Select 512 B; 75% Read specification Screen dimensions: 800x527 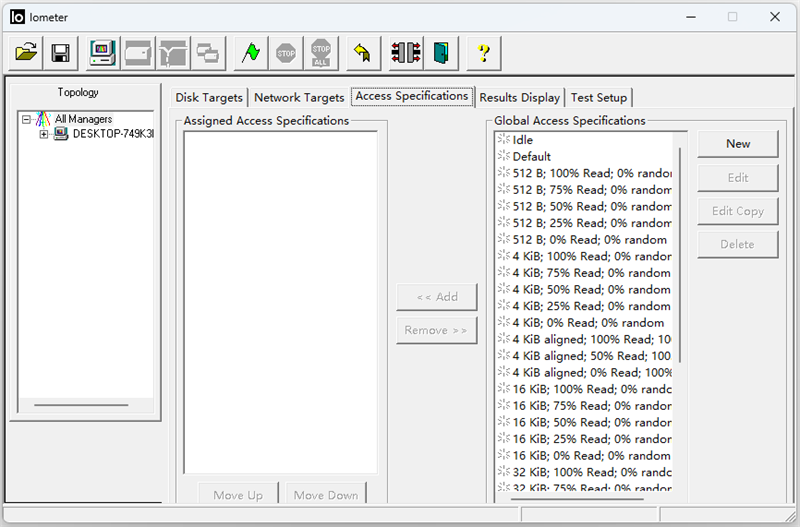click(x=584, y=190)
